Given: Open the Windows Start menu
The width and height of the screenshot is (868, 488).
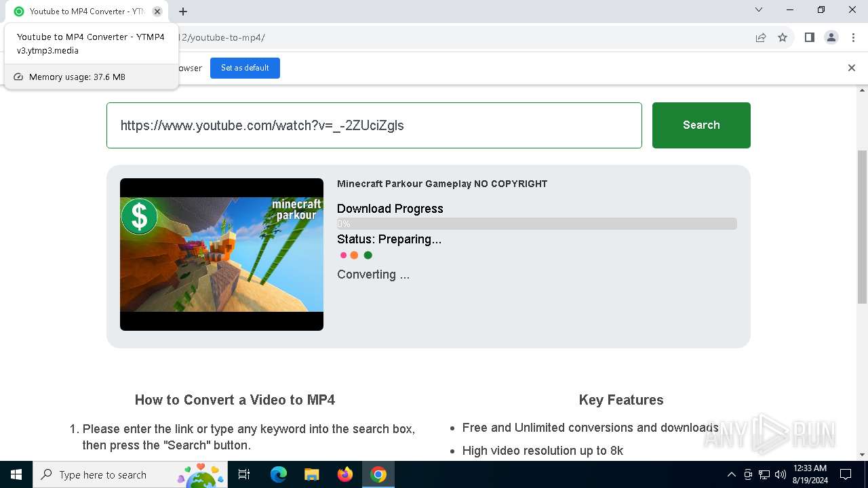Looking at the screenshot, I should point(16,474).
